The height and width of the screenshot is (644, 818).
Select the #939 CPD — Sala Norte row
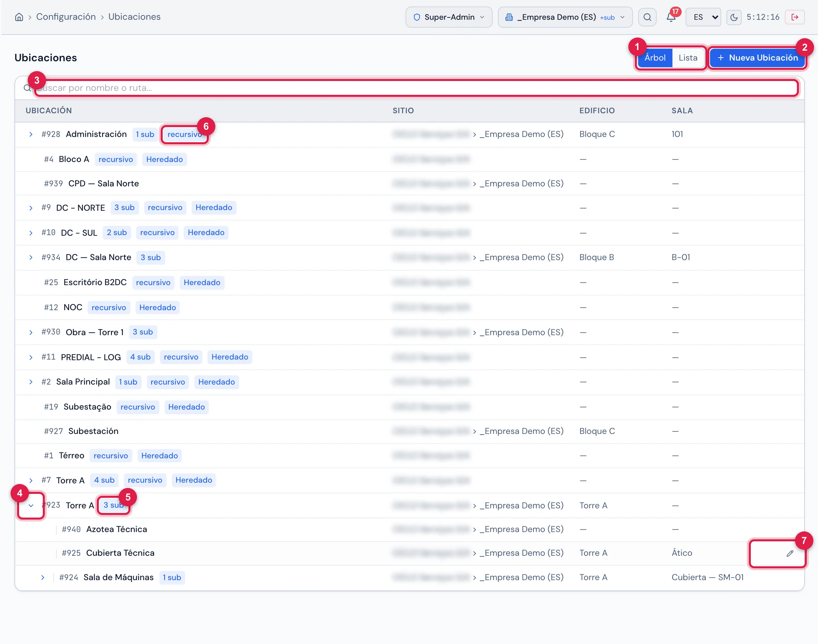[x=410, y=183]
